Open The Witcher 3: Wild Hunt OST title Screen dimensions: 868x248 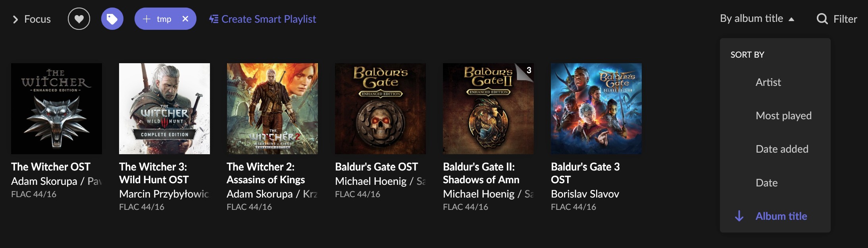point(154,173)
